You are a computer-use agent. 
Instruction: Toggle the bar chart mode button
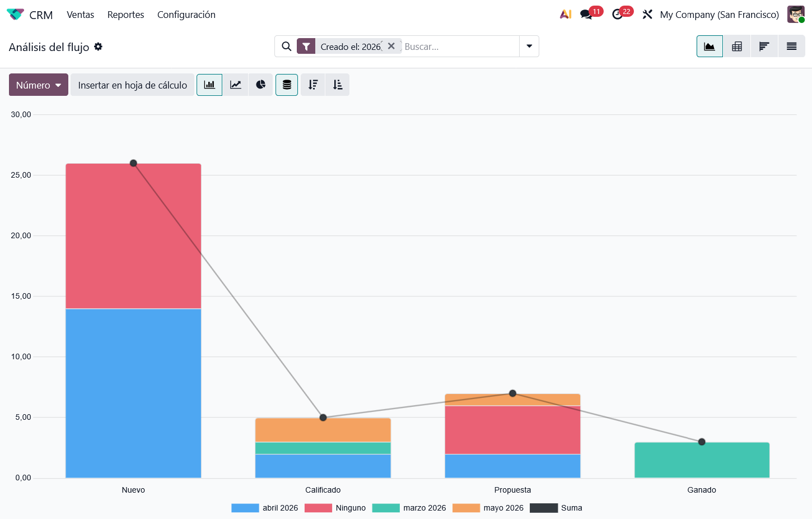209,85
